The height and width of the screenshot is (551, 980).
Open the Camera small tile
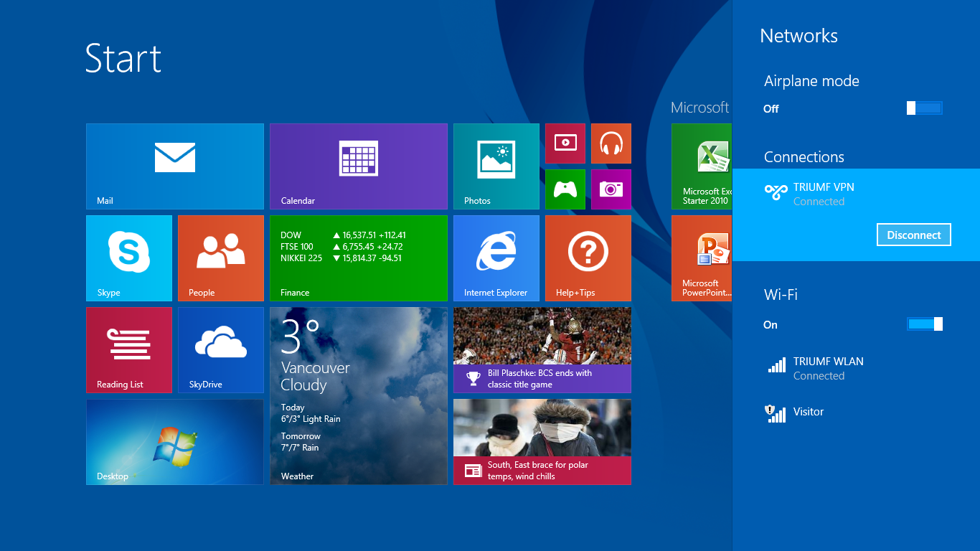[x=611, y=189]
